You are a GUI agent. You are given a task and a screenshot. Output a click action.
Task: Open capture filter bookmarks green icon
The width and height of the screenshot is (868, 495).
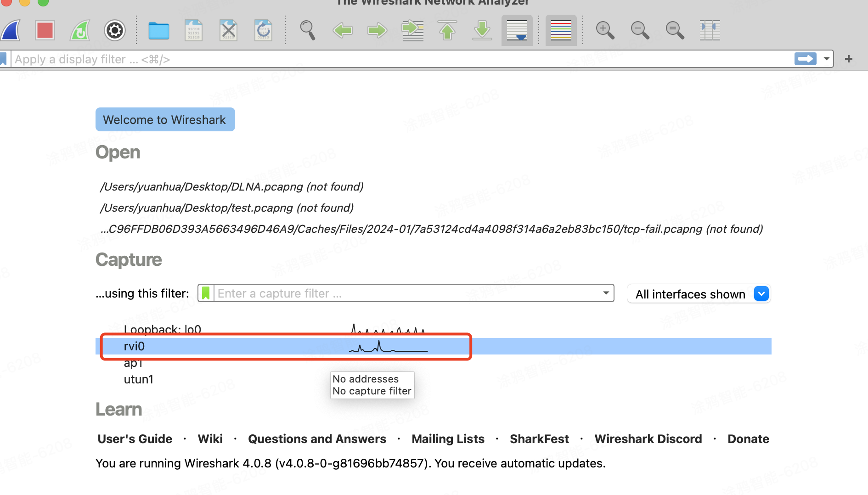pyautogui.click(x=206, y=293)
